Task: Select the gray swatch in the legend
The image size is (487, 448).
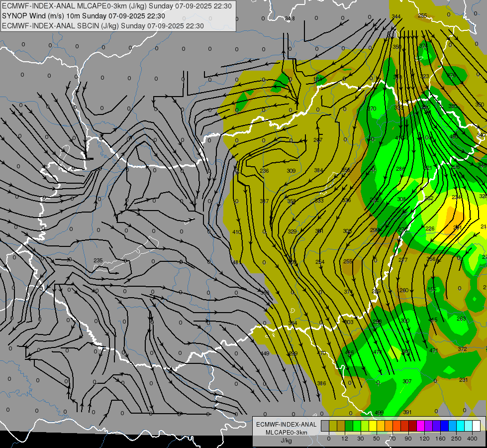Action: (x=325, y=426)
